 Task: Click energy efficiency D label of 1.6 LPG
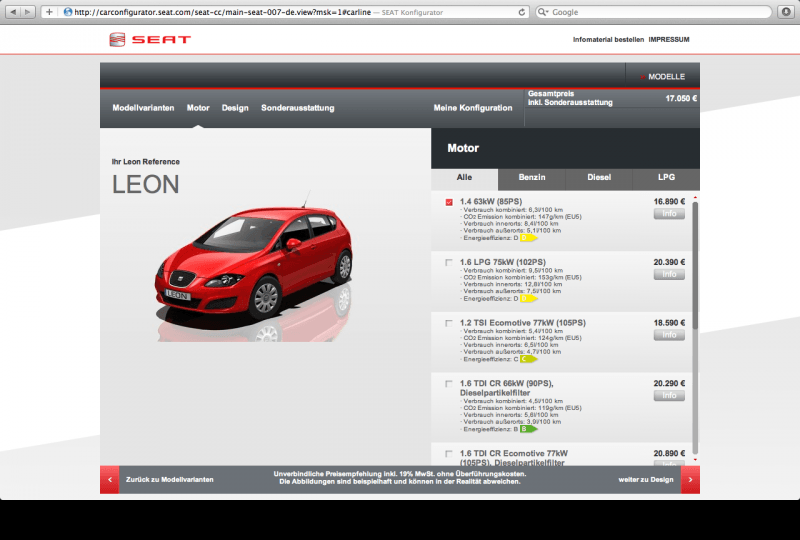point(529,299)
